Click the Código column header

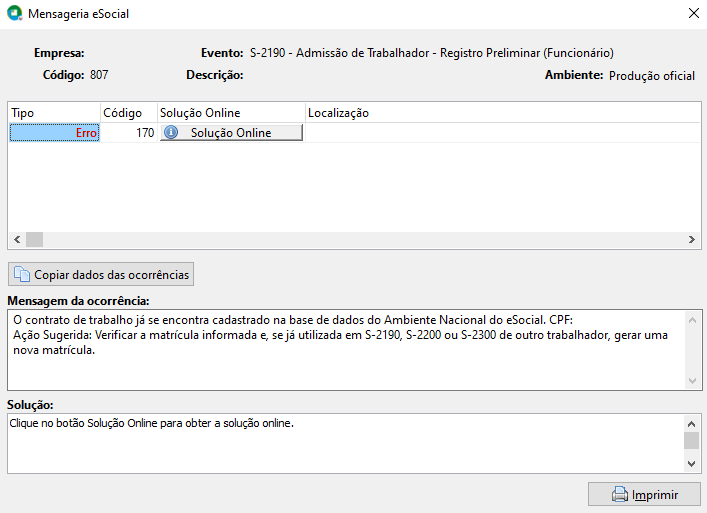(x=129, y=113)
